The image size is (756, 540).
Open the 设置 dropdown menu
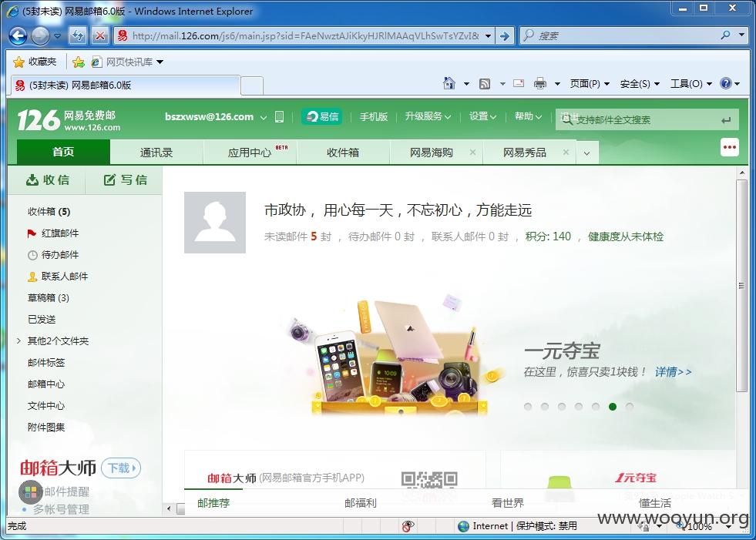click(482, 116)
